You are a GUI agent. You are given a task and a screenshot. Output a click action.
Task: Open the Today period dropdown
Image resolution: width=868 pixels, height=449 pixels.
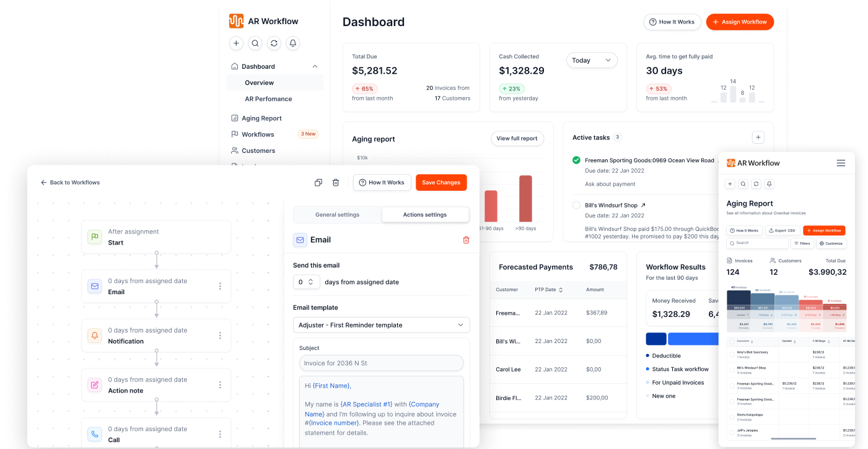coord(592,60)
